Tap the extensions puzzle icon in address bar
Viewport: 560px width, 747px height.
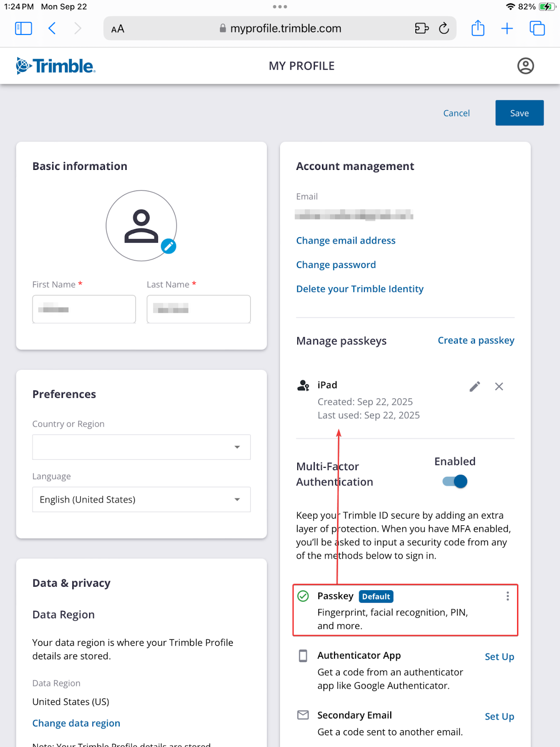coord(421,28)
